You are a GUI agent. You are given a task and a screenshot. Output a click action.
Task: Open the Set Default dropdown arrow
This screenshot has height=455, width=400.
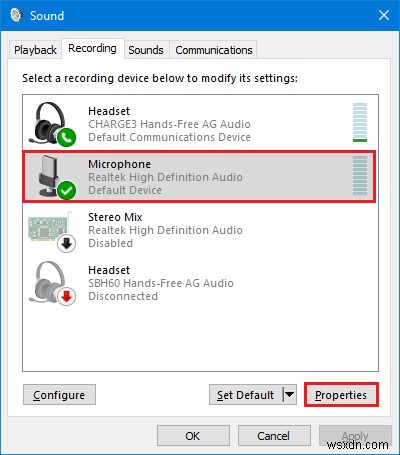click(290, 395)
